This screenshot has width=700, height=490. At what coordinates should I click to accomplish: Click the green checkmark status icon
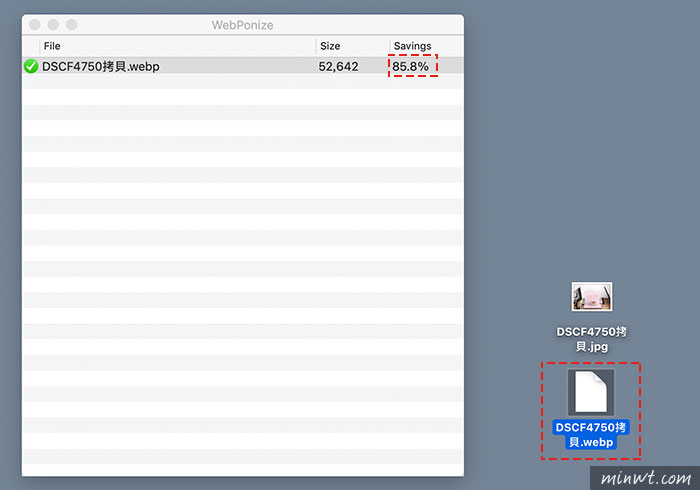[31, 67]
